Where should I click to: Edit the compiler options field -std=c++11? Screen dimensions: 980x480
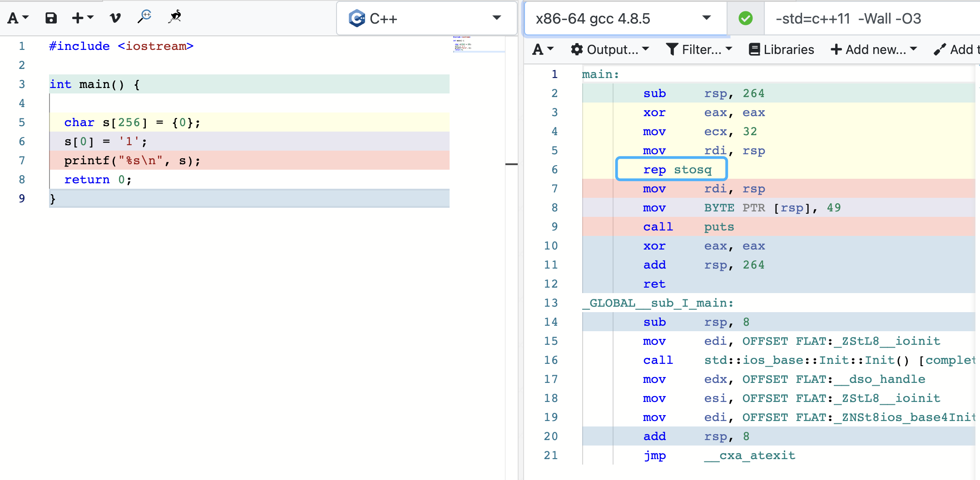point(872,19)
